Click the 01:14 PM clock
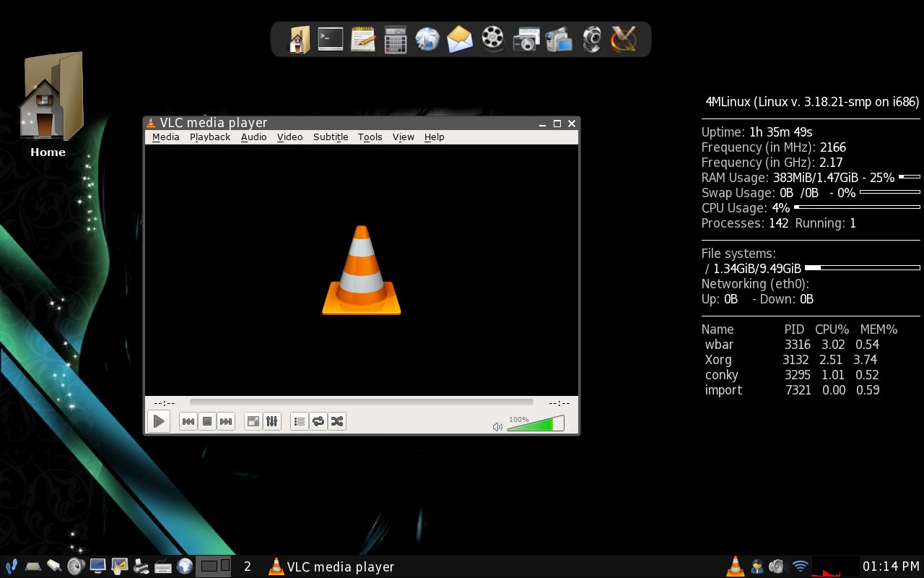 click(891, 566)
